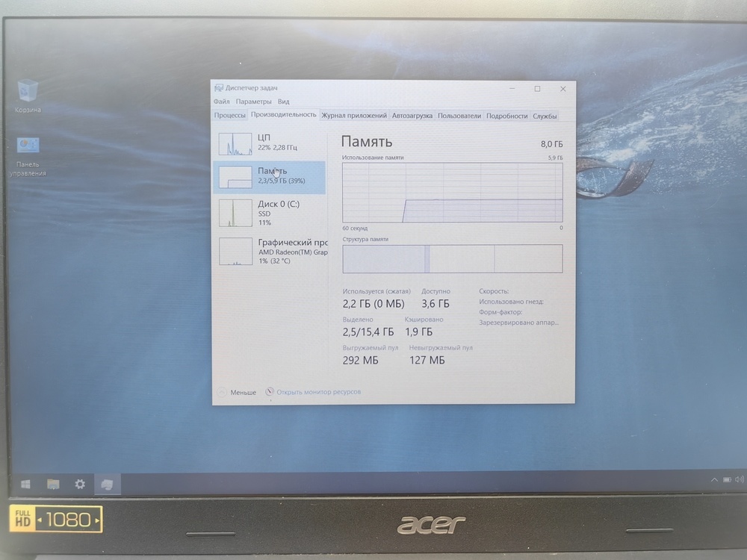The width and height of the screenshot is (747, 560).
Task: Click the Меньше text button
Action: 243,393
